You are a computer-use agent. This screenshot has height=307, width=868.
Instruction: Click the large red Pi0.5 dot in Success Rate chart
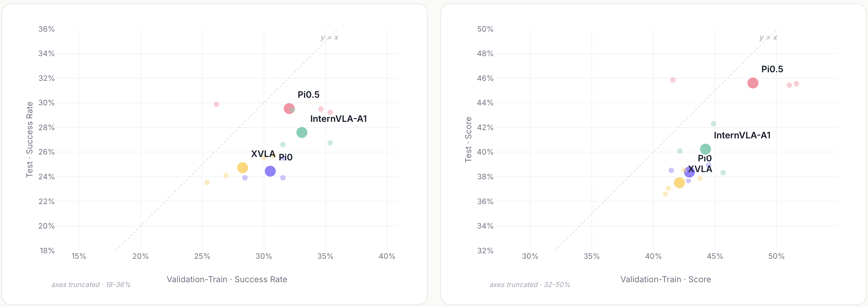click(x=289, y=109)
